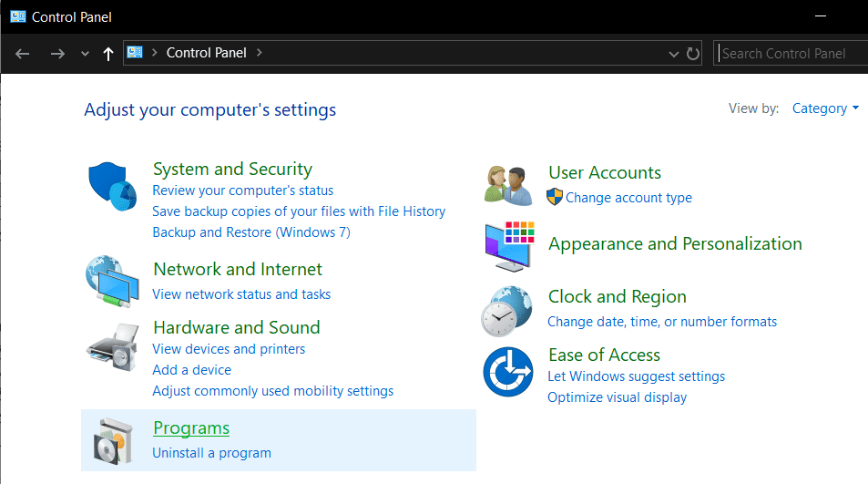Open Backup and Restore (Windows 7)

click(251, 232)
